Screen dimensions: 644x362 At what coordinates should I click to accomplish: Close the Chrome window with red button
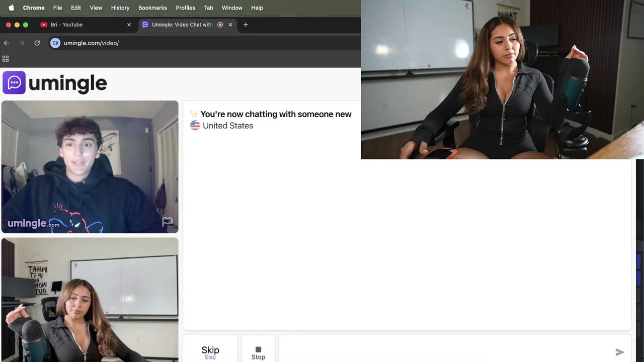[x=9, y=25]
